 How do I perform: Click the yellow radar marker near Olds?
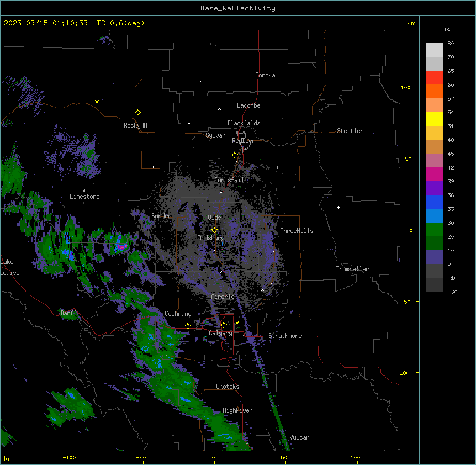point(214,230)
